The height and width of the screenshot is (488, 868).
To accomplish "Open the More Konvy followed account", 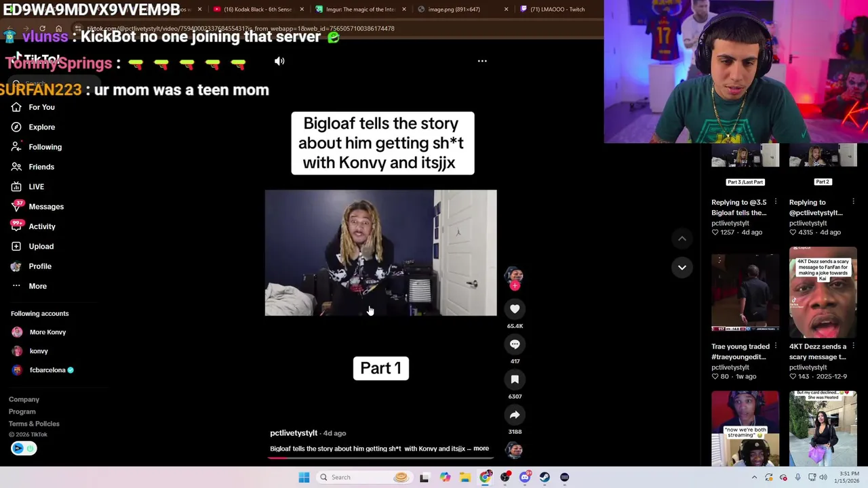I will [39, 332].
